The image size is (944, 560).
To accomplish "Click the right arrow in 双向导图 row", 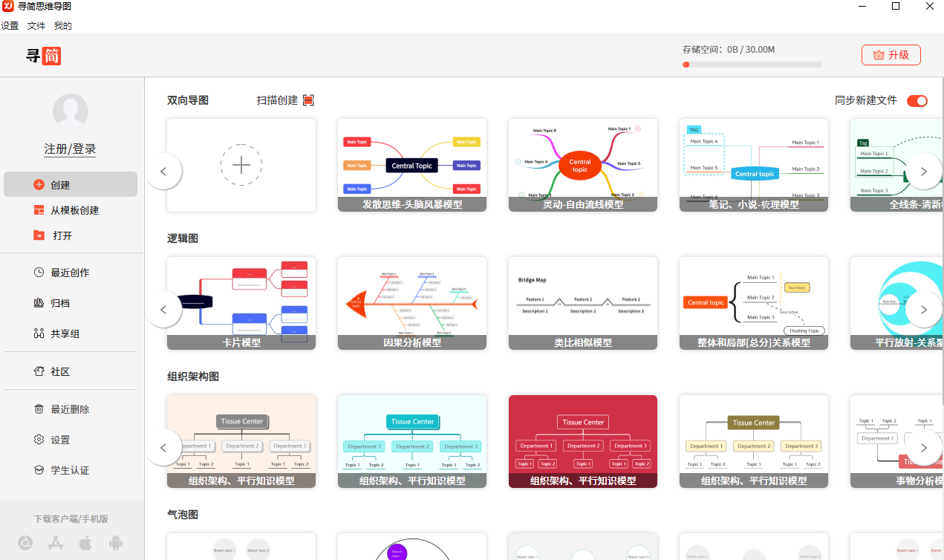I will tap(924, 171).
